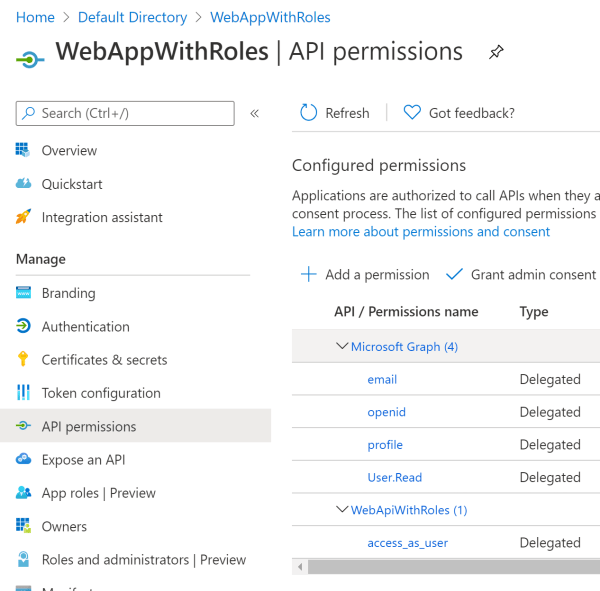This screenshot has width=600, height=591.
Task: Click the checkmark icon for Grant admin consent
Action: point(454,274)
